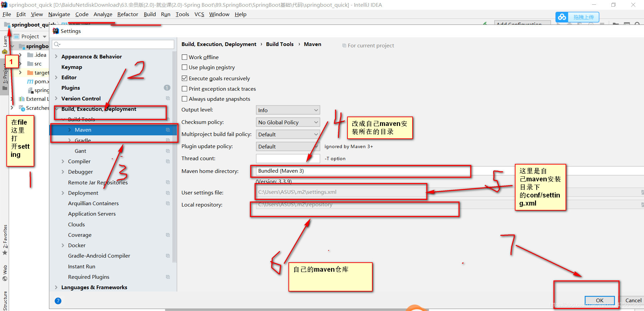The height and width of the screenshot is (311, 644).
Task: Click the project-level icon beside Gradle-Android Compiler
Action: pyautogui.click(x=168, y=256)
